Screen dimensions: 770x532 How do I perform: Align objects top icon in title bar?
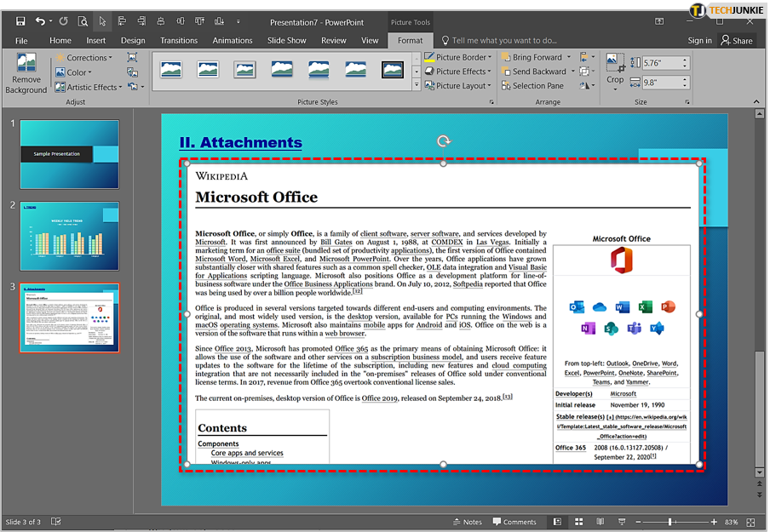pos(199,21)
